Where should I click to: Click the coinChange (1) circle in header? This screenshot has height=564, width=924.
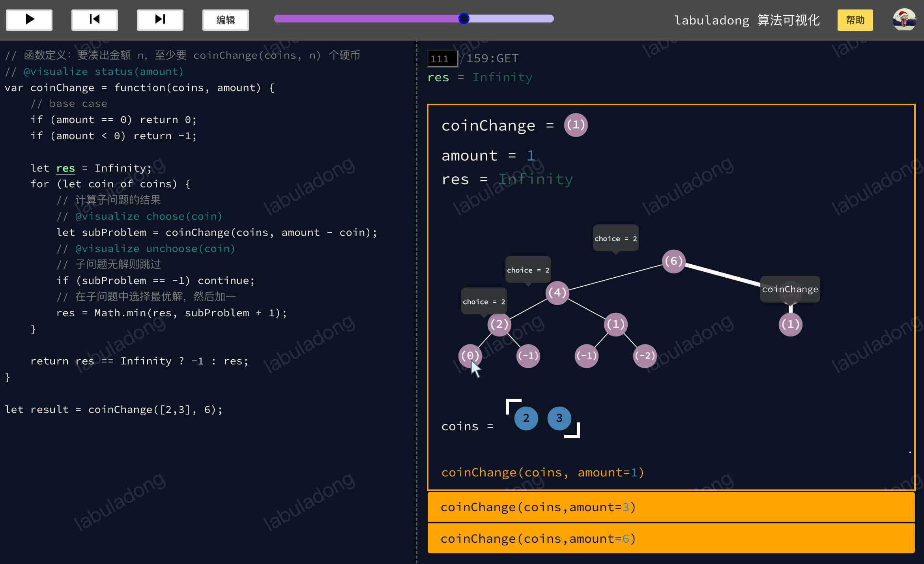click(576, 125)
